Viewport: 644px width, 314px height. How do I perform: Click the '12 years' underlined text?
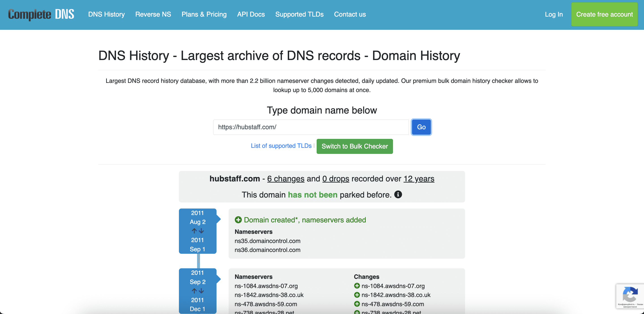pyautogui.click(x=419, y=179)
